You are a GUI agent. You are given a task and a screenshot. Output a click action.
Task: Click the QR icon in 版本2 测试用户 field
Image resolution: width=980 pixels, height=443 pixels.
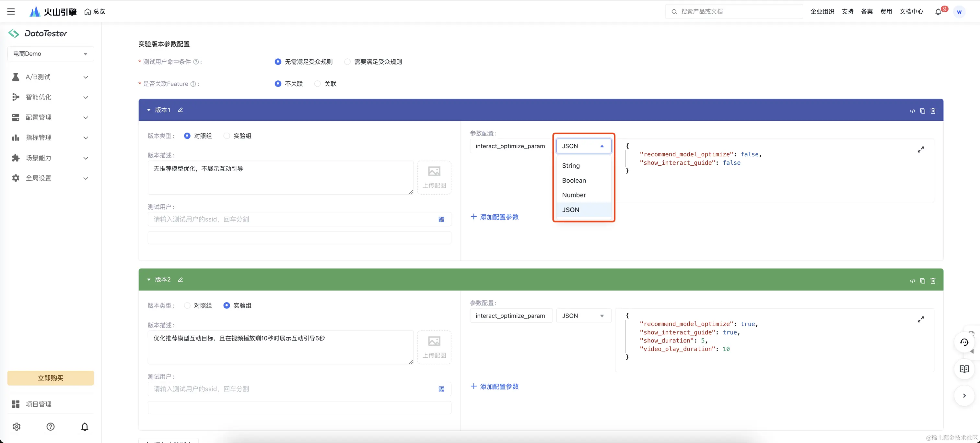pyautogui.click(x=441, y=389)
